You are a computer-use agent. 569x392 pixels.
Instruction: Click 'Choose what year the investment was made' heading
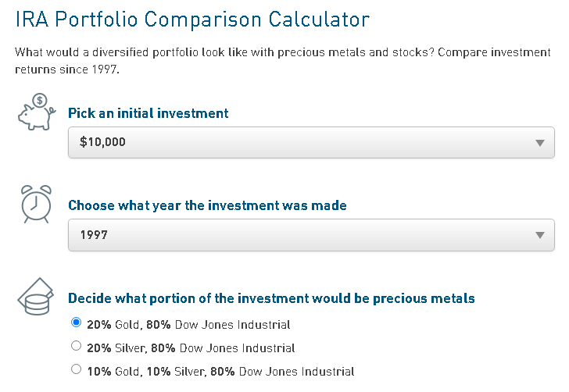point(207,205)
